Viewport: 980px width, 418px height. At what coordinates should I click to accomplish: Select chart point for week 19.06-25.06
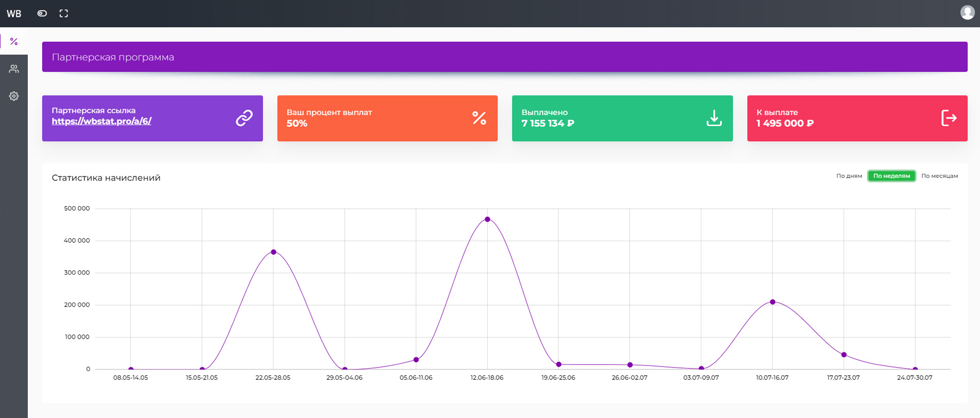[559, 364]
